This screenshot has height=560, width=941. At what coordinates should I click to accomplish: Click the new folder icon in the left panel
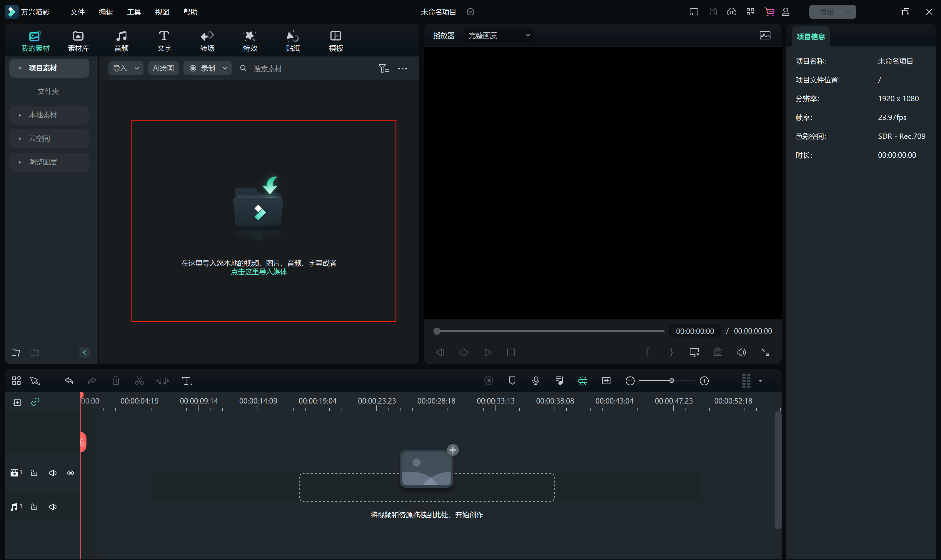(x=16, y=352)
